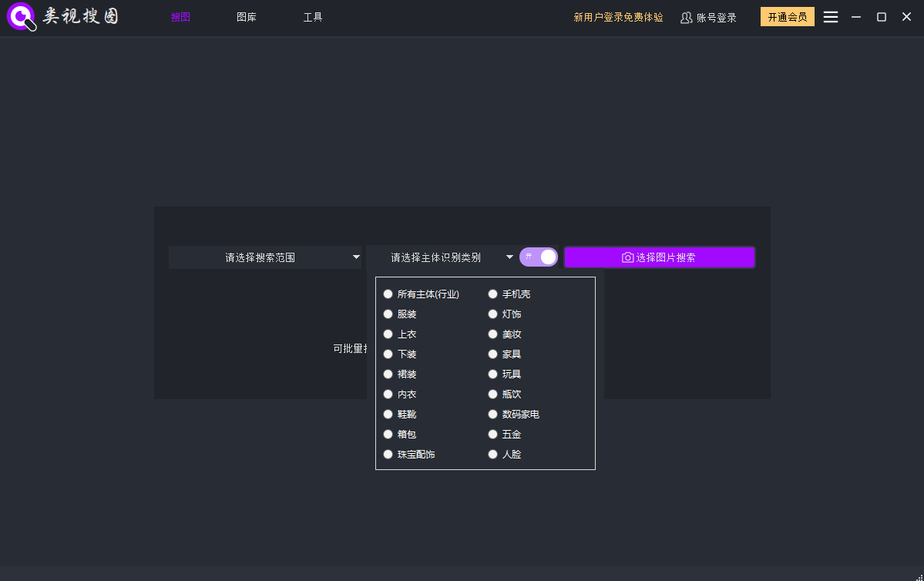
Task: Expand the 请选择搜索范围 dropdown
Action: [265, 257]
